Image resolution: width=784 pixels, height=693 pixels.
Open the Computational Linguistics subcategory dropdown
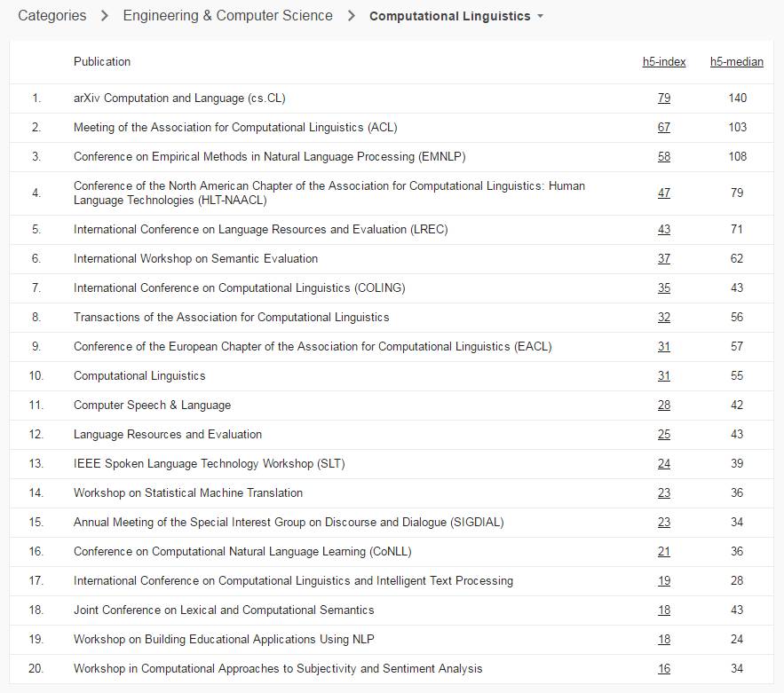pyautogui.click(x=541, y=16)
